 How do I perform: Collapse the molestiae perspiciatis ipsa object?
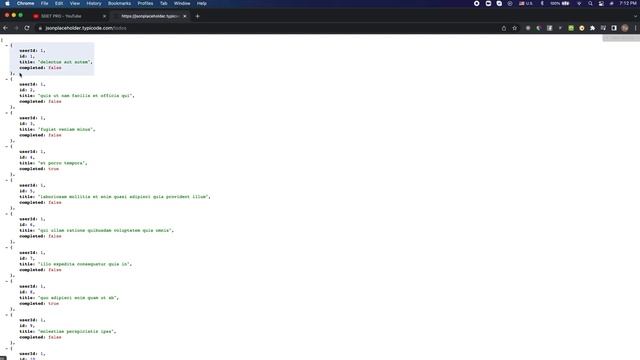click(7, 315)
